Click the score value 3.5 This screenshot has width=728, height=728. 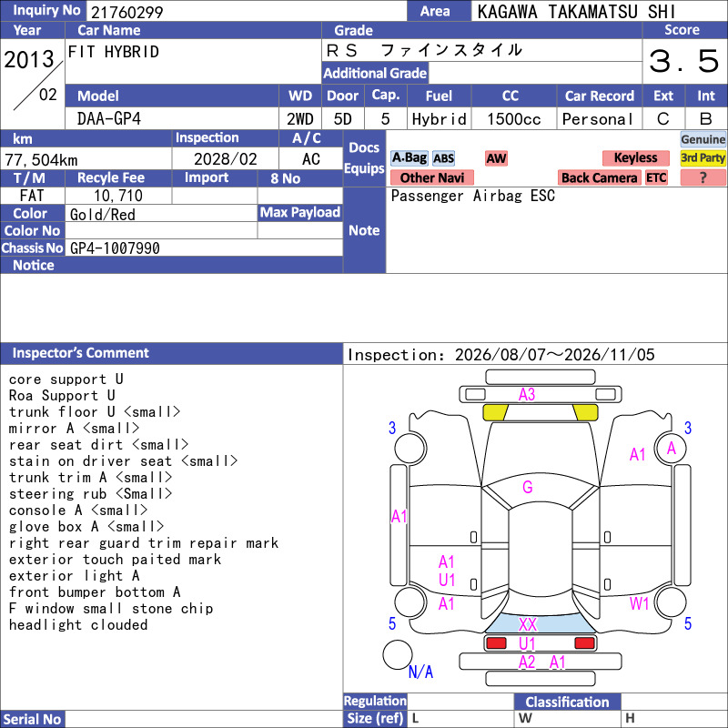pyautogui.click(x=684, y=61)
